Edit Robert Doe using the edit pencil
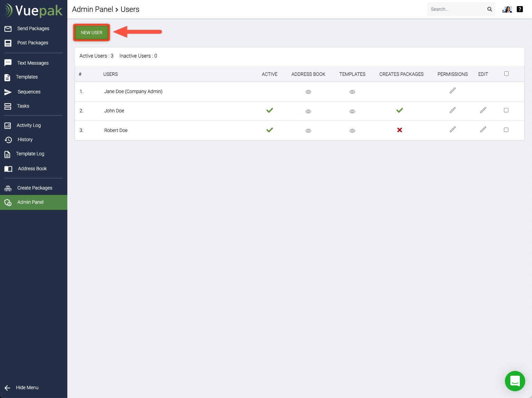The height and width of the screenshot is (398, 532). pos(483,130)
